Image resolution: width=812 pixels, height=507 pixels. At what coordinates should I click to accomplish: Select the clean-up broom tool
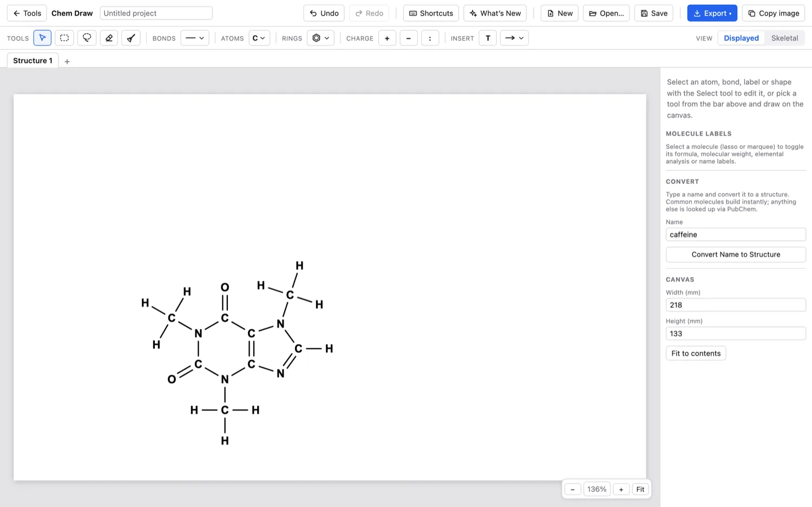(x=131, y=38)
